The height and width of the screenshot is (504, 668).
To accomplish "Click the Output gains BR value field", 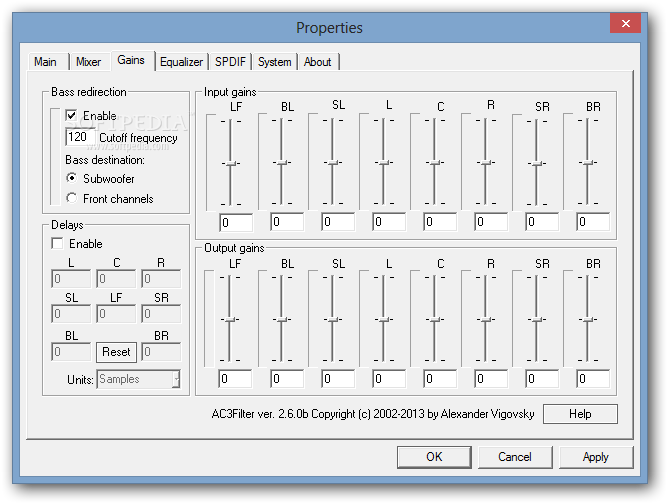I will tap(593, 379).
